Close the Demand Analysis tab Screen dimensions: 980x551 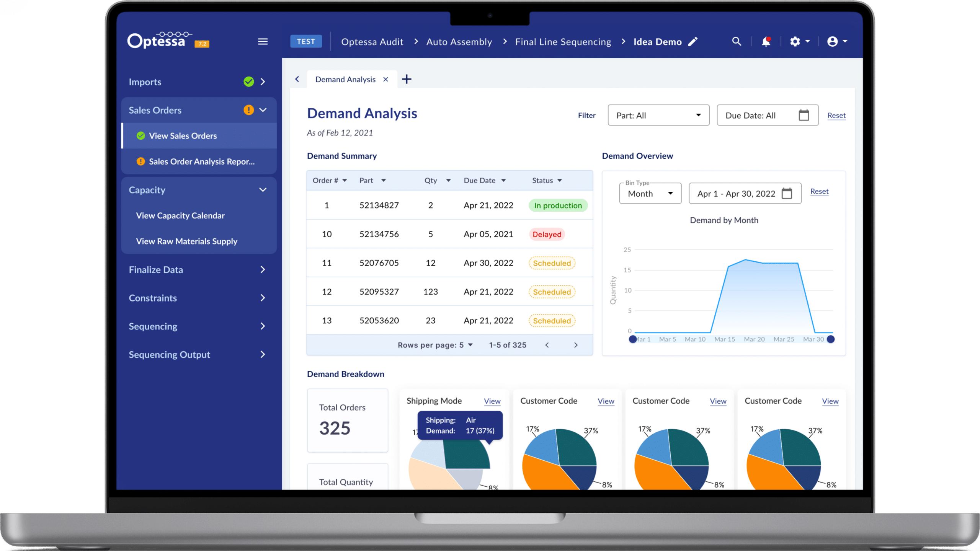click(385, 79)
